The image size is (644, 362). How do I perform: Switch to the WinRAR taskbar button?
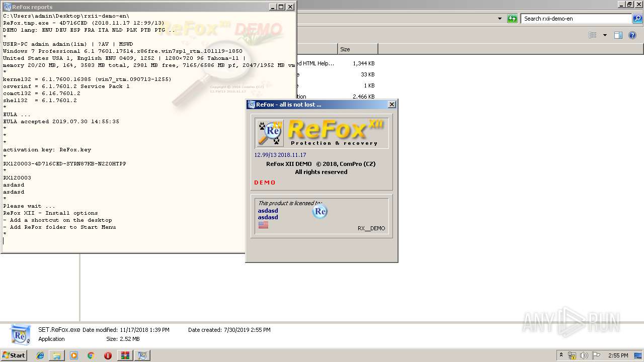pyautogui.click(x=125, y=355)
